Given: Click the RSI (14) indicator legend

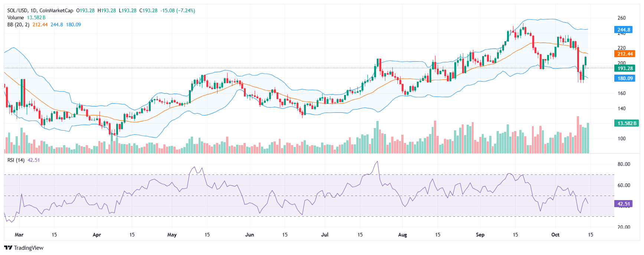Looking at the screenshot, I should coord(16,160).
